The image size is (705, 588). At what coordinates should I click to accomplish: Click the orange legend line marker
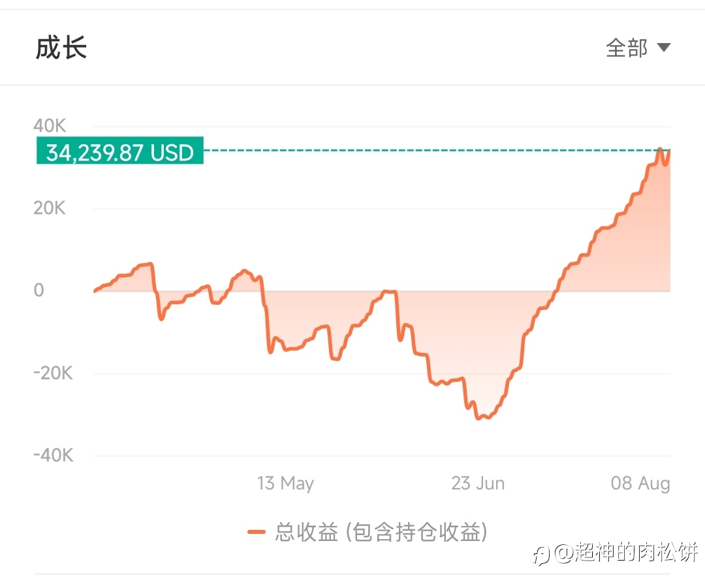[257, 533]
